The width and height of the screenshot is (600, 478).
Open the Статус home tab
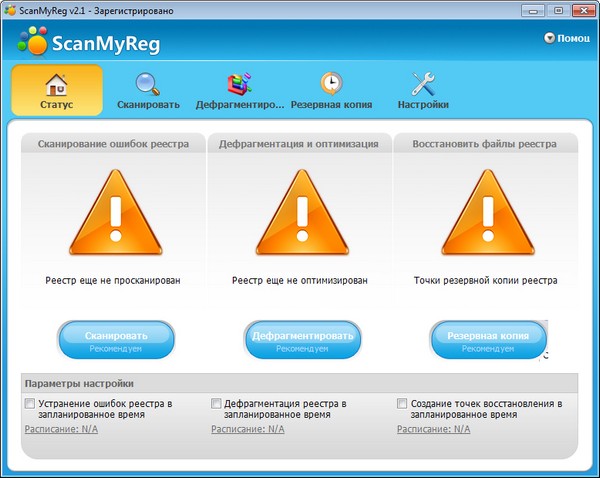tap(57, 90)
